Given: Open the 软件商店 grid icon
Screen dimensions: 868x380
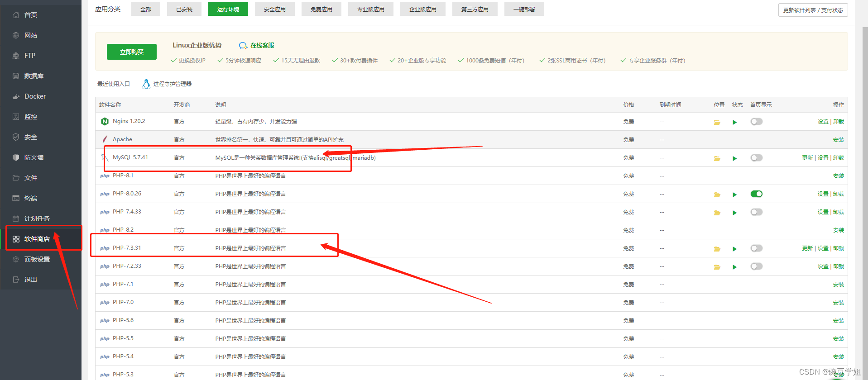Looking at the screenshot, I should coord(16,239).
